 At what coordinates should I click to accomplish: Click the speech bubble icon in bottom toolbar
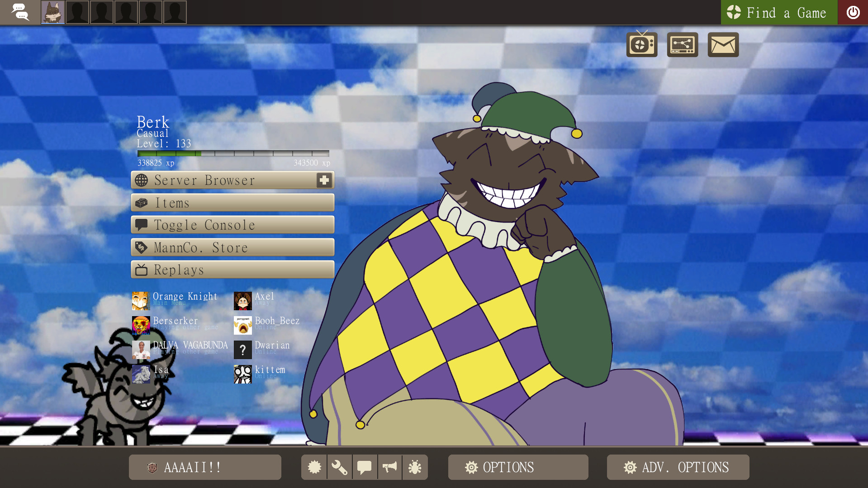click(x=365, y=467)
